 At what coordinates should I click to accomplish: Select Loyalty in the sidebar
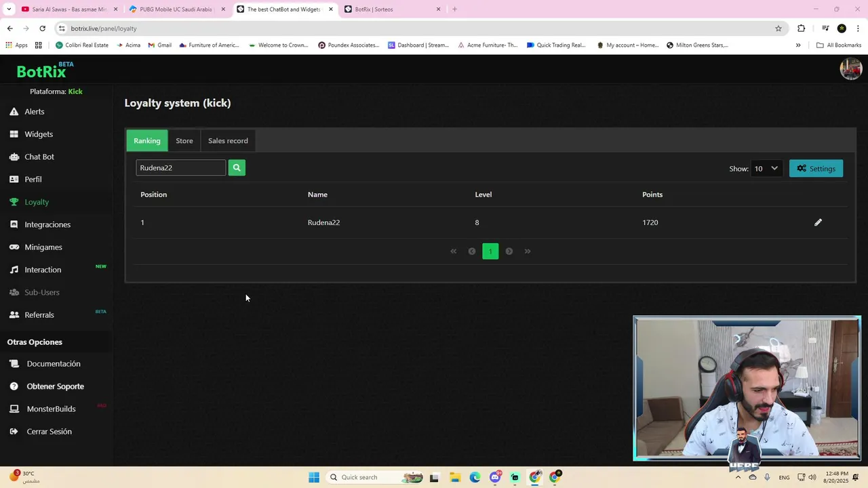click(37, 202)
